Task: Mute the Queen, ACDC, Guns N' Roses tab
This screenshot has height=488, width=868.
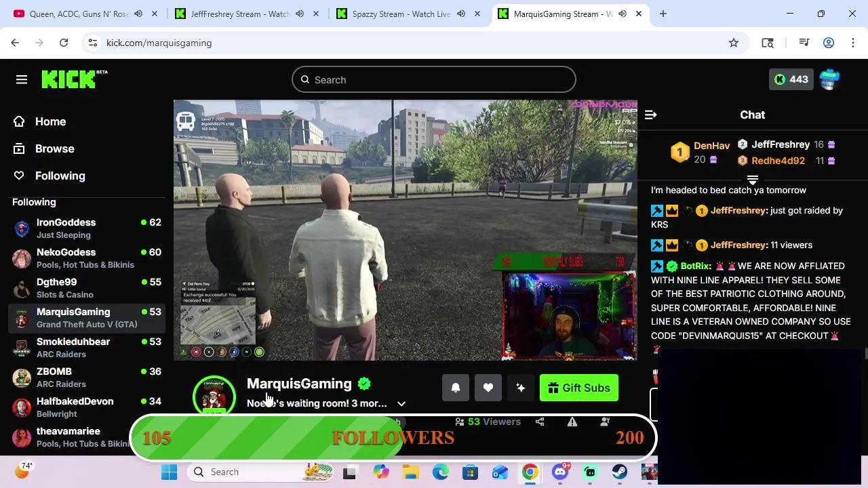Action: click(138, 14)
